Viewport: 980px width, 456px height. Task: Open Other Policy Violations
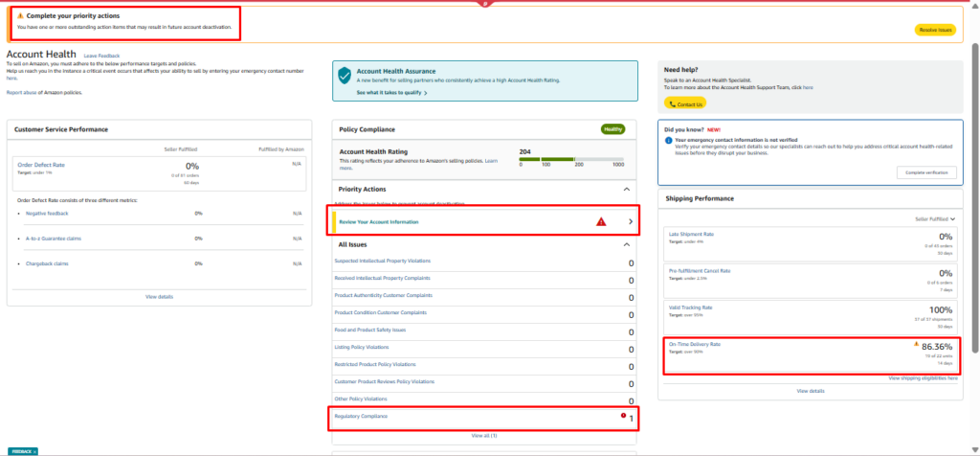[361, 399]
